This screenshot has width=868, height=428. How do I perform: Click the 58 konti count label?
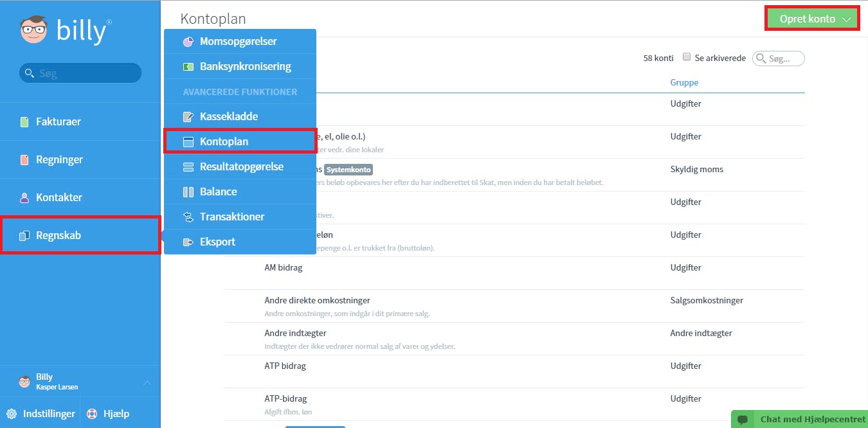[658, 58]
